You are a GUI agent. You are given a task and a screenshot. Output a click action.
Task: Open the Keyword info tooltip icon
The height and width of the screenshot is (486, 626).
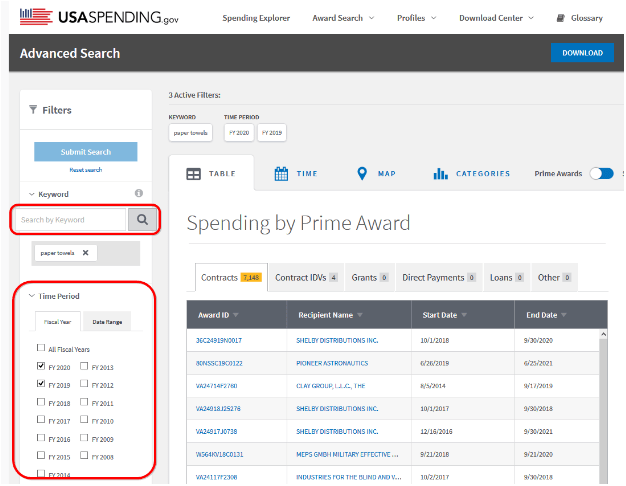139,193
